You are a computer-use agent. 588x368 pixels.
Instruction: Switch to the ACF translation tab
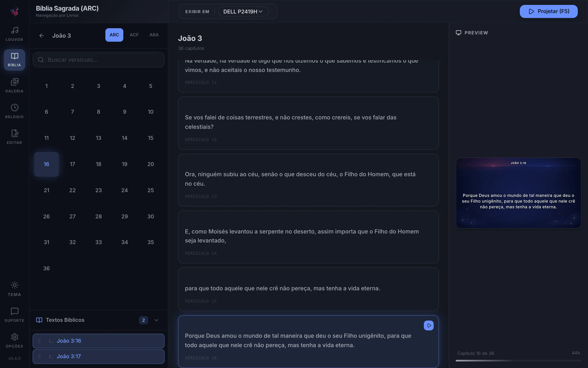point(134,35)
